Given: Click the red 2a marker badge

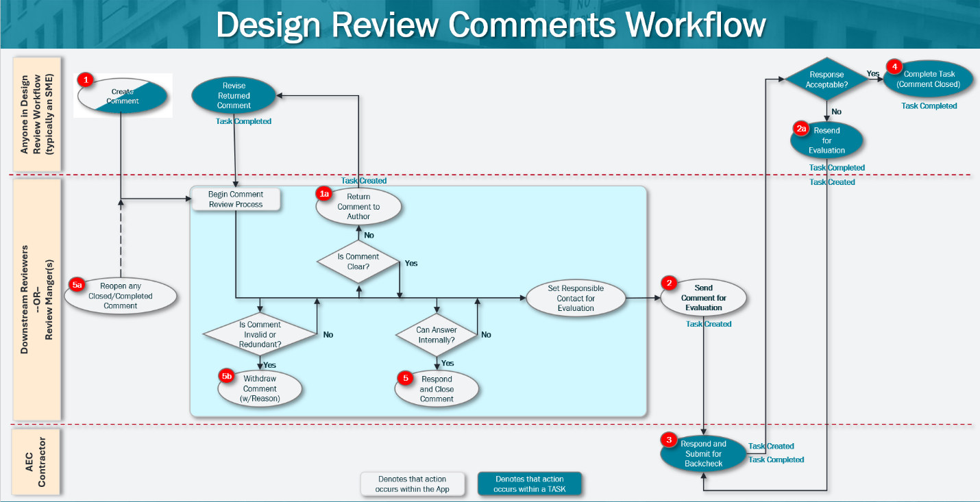Looking at the screenshot, I should click(x=801, y=128).
